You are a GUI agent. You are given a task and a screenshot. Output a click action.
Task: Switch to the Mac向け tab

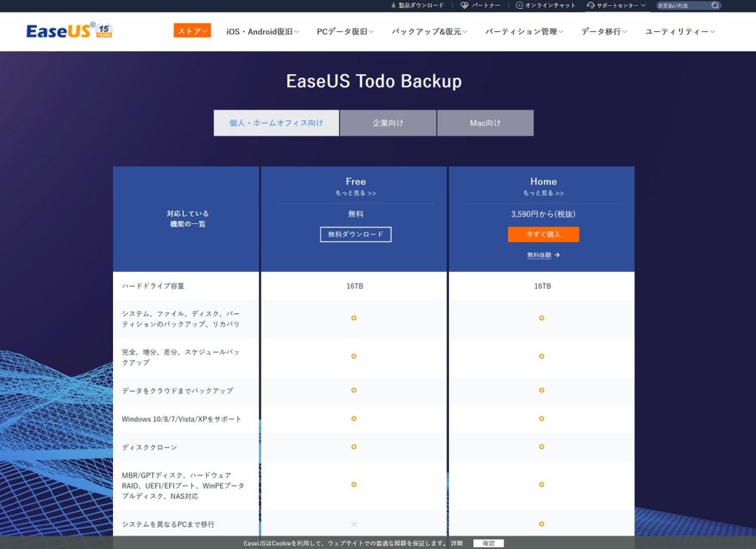(486, 123)
